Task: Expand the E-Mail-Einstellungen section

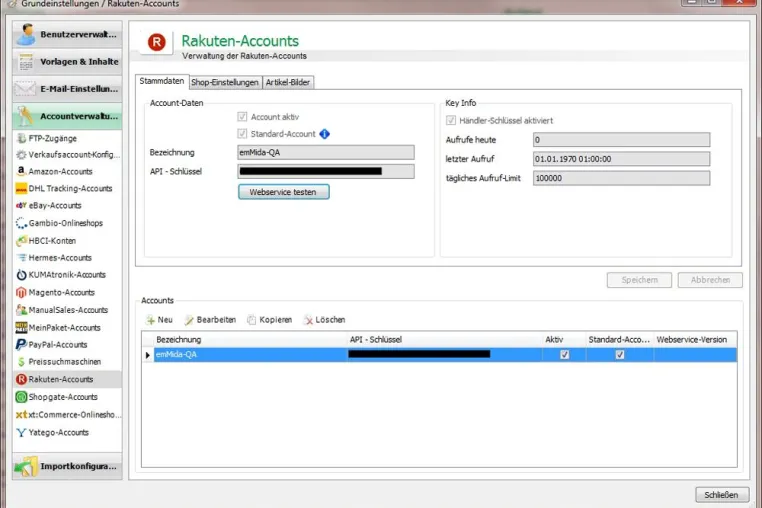Action: tap(67, 89)
